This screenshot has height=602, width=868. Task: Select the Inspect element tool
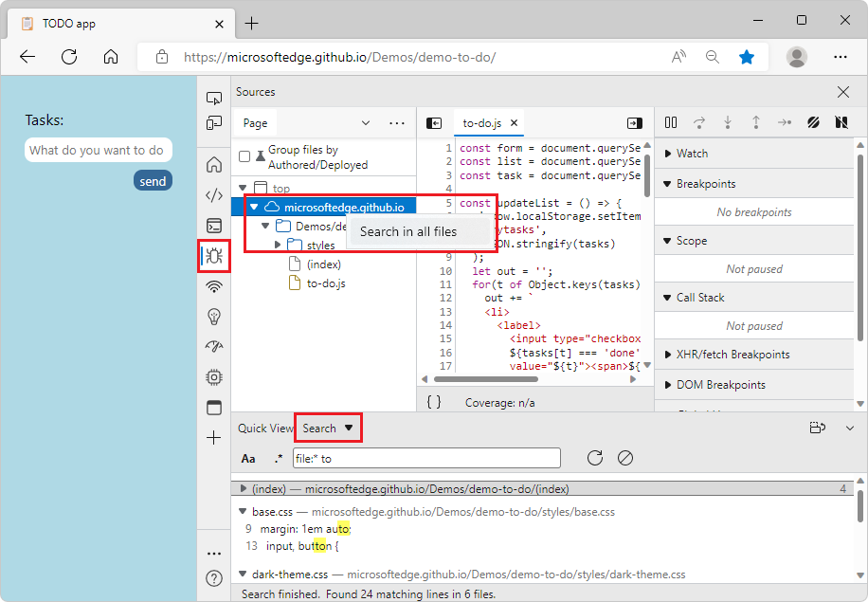click(213, 98)
